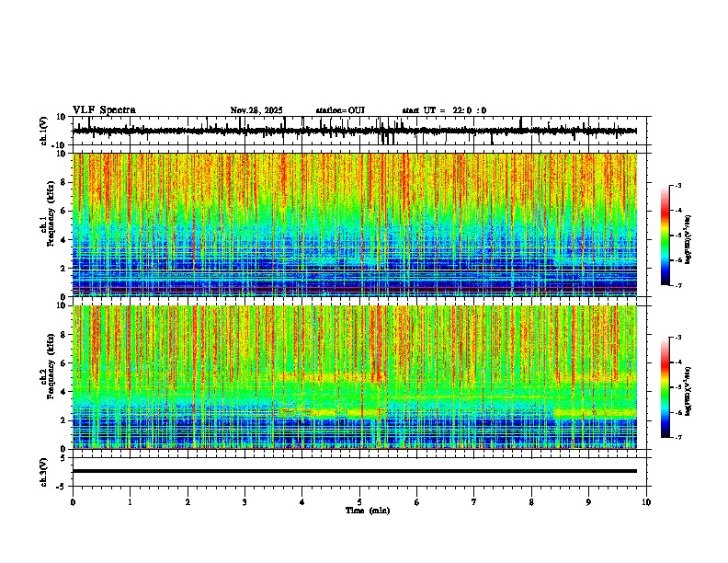The image size is (728, 563).
Task: Click the "-3" label on ch.2 color scale
Action: (678, 338)
